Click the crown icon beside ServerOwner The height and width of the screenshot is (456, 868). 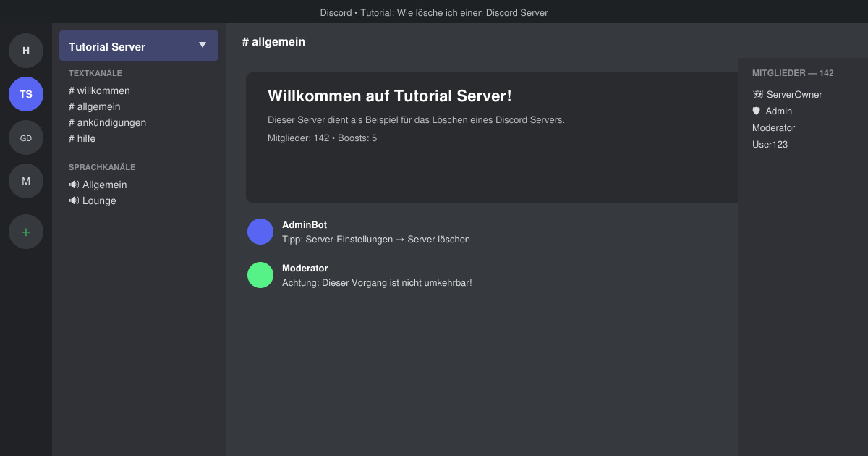point(757,94)
